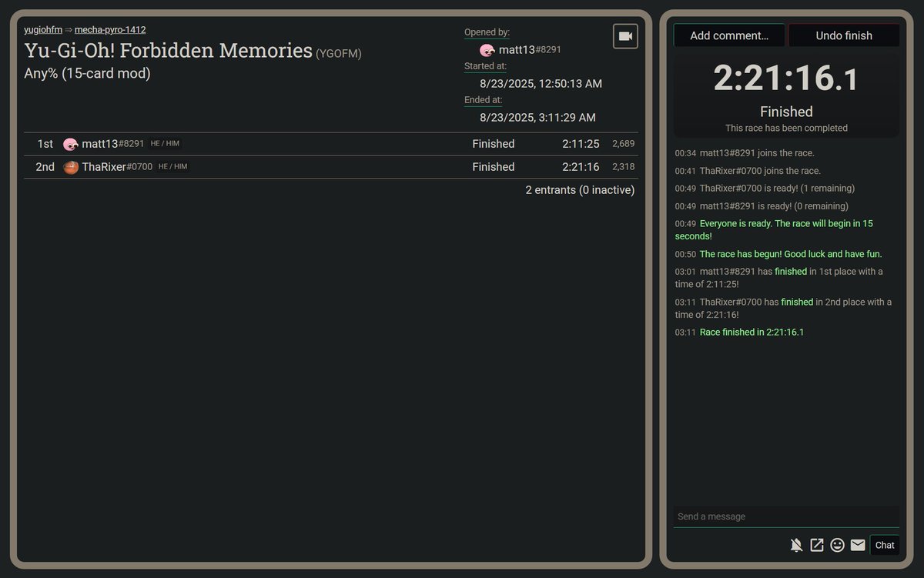Screen dimensions: 924x578
Task: Click matt13's score 2,689
Action: [x=624, y=144]
